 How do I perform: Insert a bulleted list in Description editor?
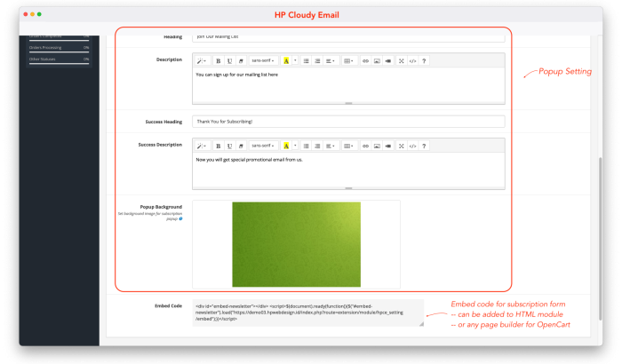coord(306,60)
